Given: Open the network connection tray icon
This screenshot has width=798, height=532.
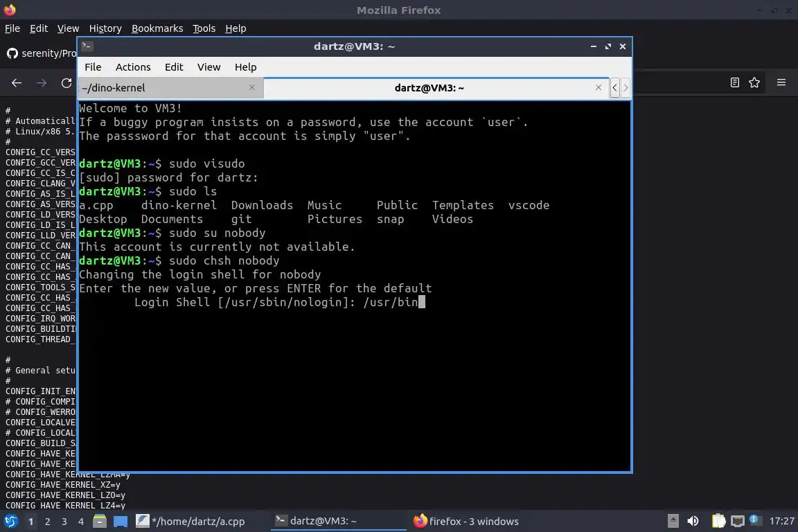Looking at the screenshot, I should tap(738, 521).
